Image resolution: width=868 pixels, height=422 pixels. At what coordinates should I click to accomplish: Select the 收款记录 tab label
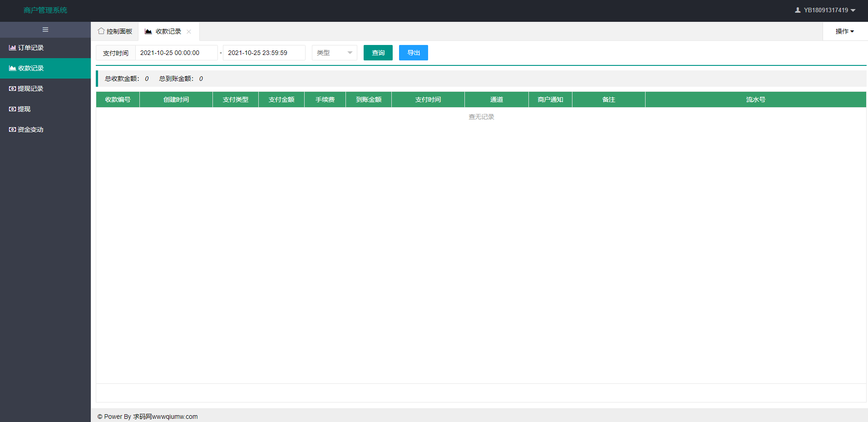168,31
